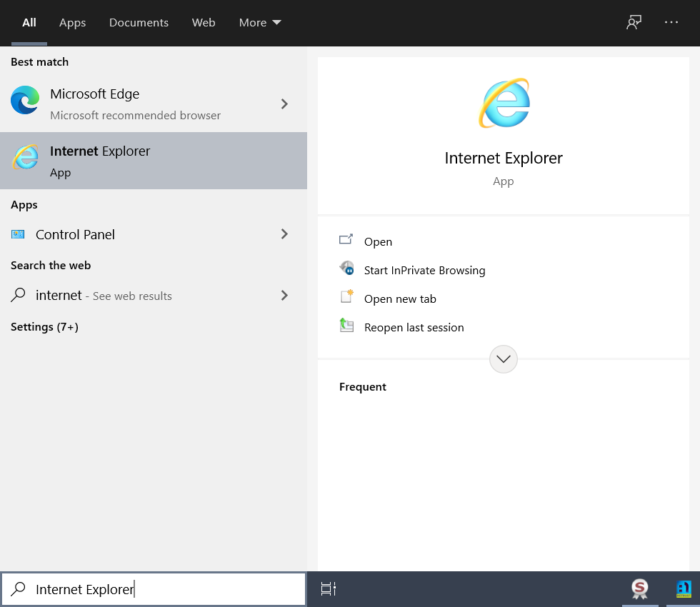700x607 pixels.
Task: Click the Internet Explorer title in preview pane
Action: 504,158
